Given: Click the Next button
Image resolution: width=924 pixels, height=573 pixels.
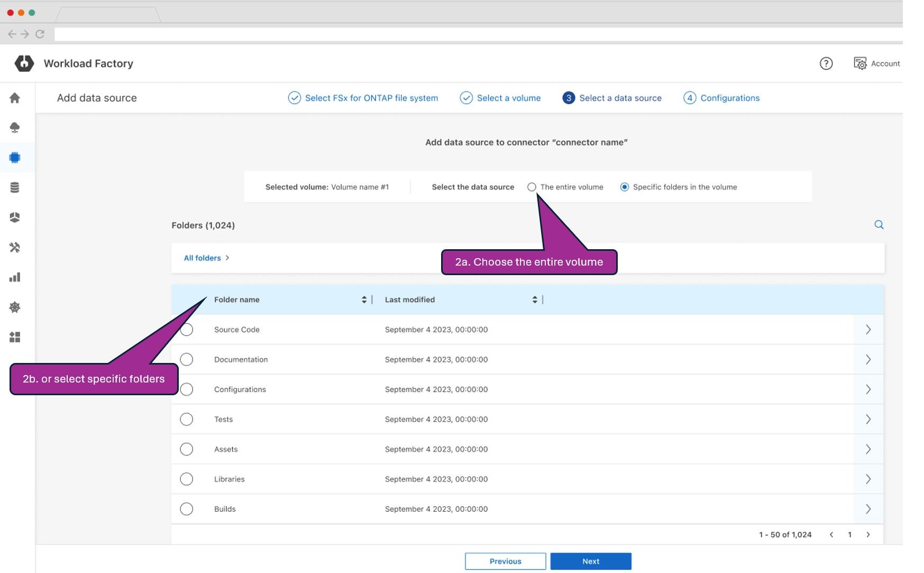Looking at the screenshot, I should pyautogui.click(x=590, y=561).
